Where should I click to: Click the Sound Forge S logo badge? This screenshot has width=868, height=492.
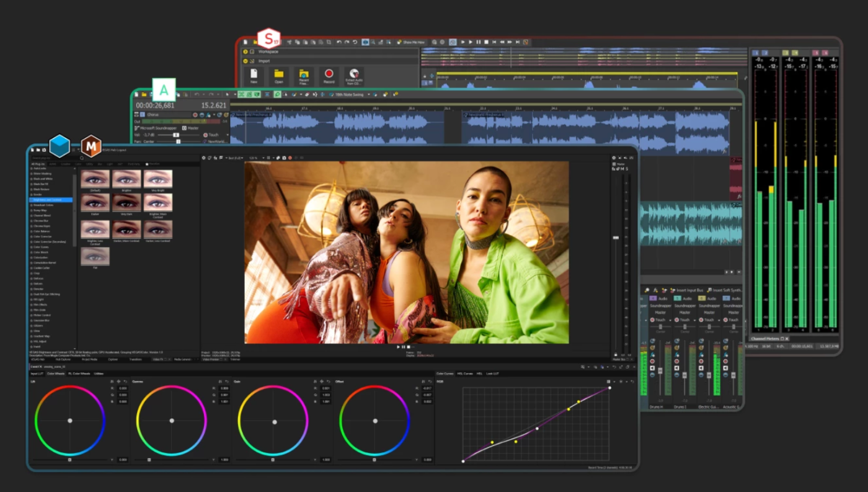click(269, 39)
